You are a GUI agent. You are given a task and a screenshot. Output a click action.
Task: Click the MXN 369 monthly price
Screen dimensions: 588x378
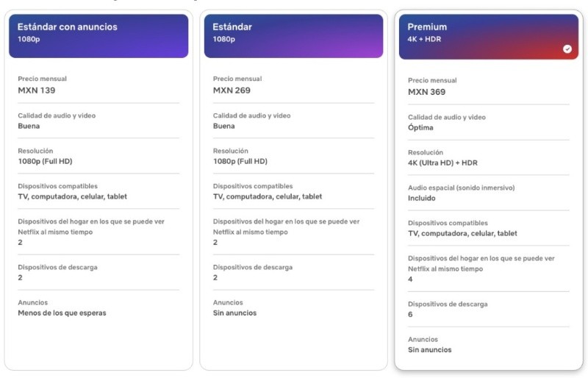click(426, 92)
